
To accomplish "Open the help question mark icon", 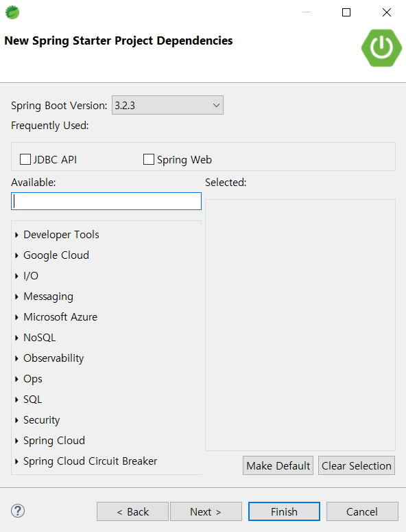I will pos(18,511).
